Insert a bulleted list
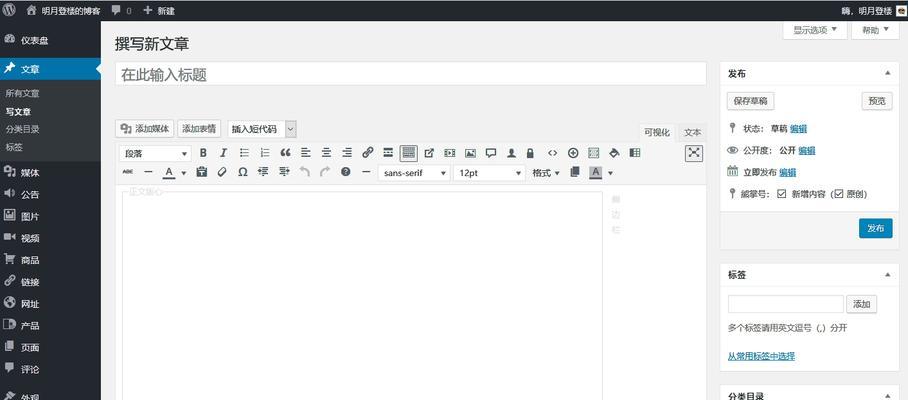 244,153
